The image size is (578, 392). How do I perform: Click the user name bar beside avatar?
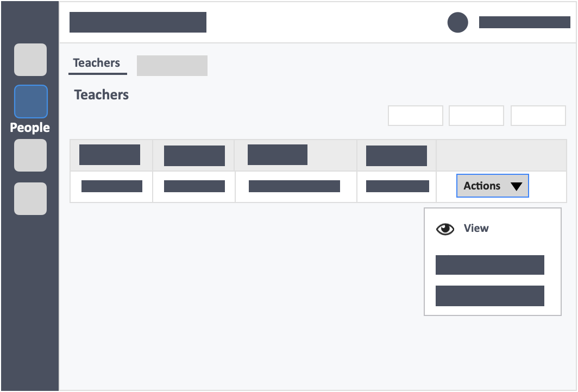click(525, 22)
